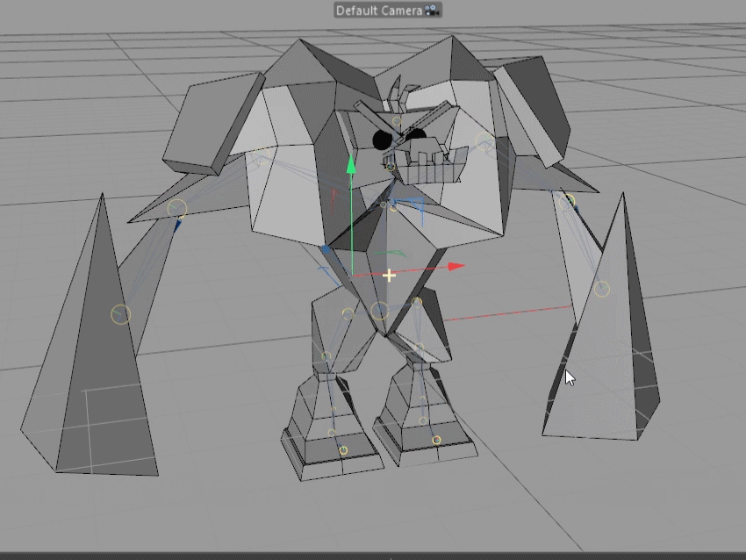Select the elbow joint circle on right arm
Image resolution: width=746 pixels, height=560 pixels.
tap(568, 202)
